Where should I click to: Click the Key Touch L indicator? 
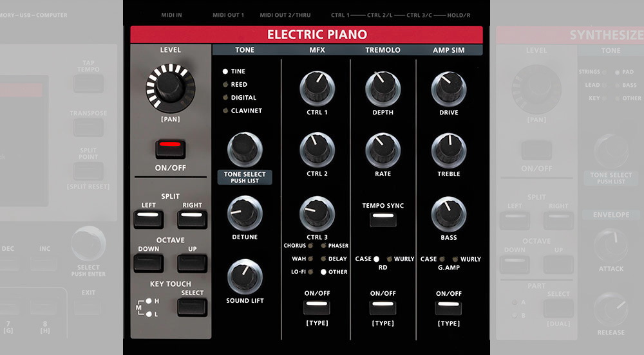click(x=149, y=314)
